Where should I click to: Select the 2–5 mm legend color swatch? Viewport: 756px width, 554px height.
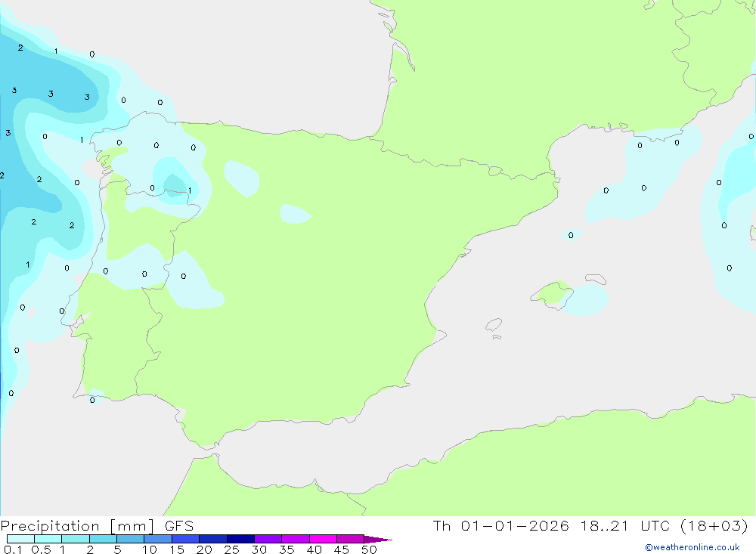click(103, 539)
